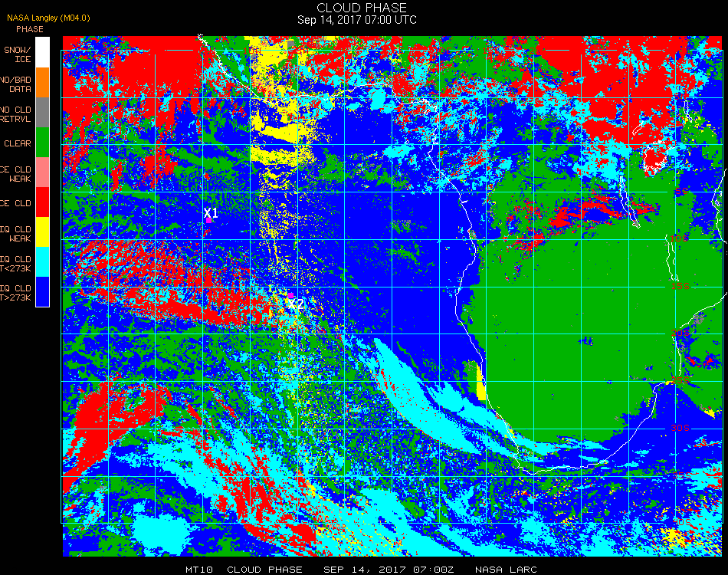Click the LIQ CLD WEAK legend label
This screenshot has height=575, width=728.
tap(15, 234)
